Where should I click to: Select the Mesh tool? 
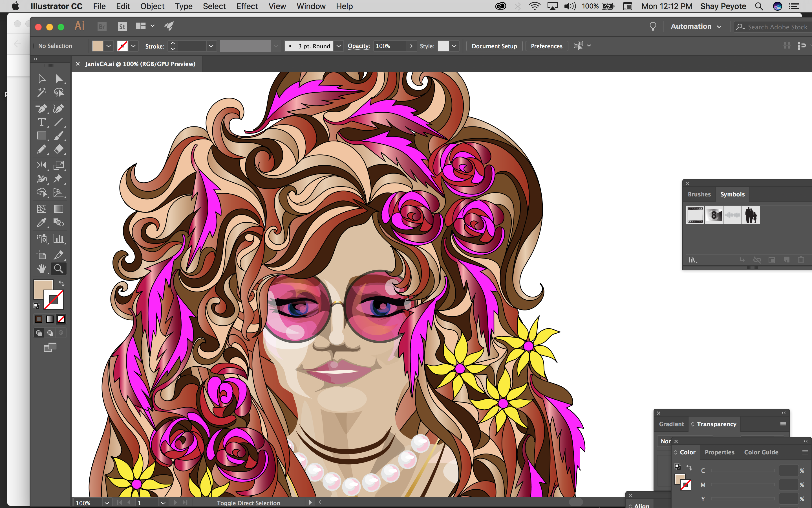[42, 209]
